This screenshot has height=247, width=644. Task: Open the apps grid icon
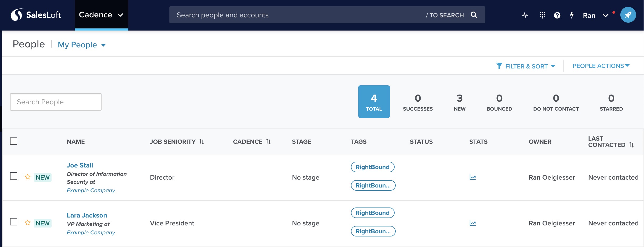pos(542,15)
